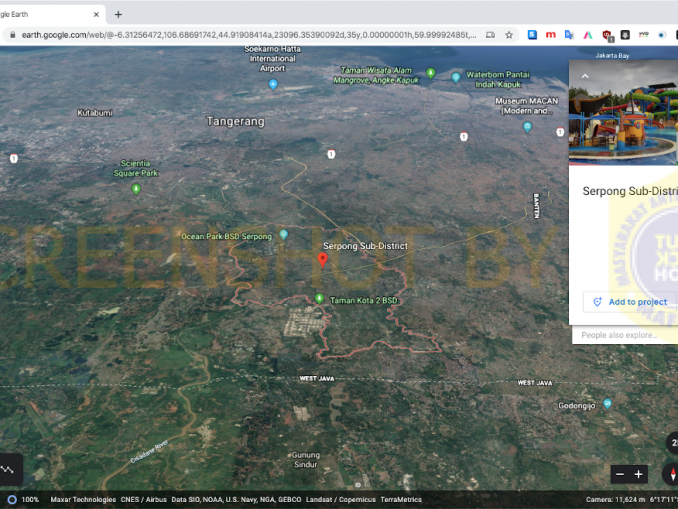678x509 pixels.
Task: Click the People also explore heading
Action: coord(619,335)
